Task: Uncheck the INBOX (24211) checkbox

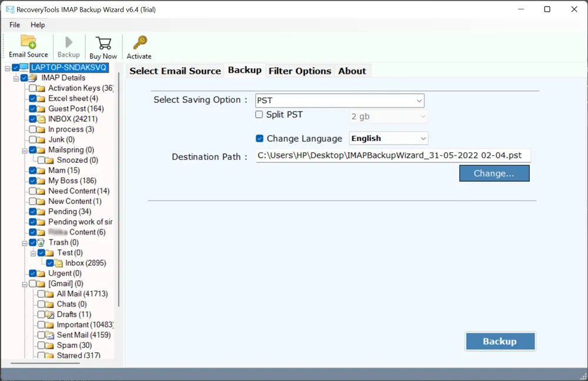Action: tap(32, 119)
